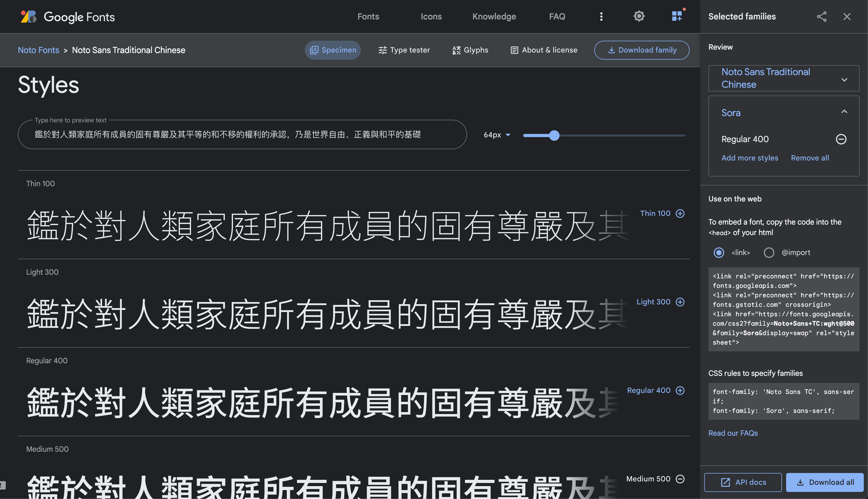This screenshot has width=868, height=499.
Task: Open the Read our FAQs link
Action: (733, 433)
